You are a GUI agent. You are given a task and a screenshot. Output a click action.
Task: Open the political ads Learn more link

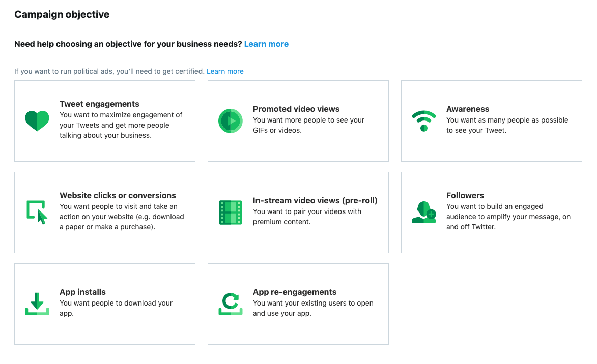tap(225, 71)
